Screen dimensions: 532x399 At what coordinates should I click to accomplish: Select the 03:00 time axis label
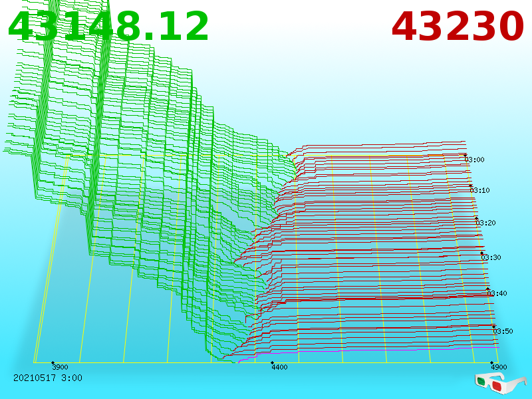click(x=474, y=160)
